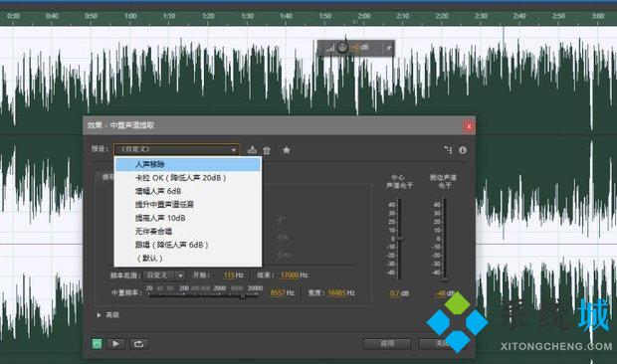The width and height of the screenshot is (617, 364).
Task: Open the 预设 preset dropdown
Action: click(177, 149)
